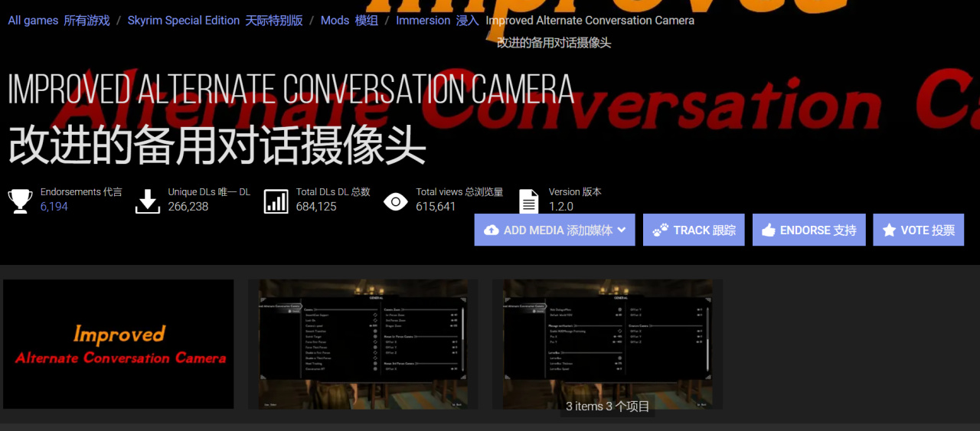Click the Unique DLs download icon
This screenshot has width=980, height=431.
click(x=147, y=201)
